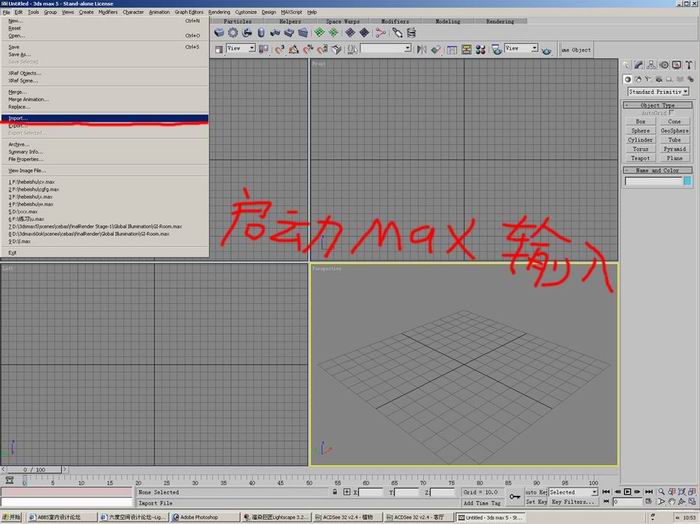Open the Modify command panel tab
Image resolution: width=700 pixels, height=524 pixels.
(x=639, y=65)
